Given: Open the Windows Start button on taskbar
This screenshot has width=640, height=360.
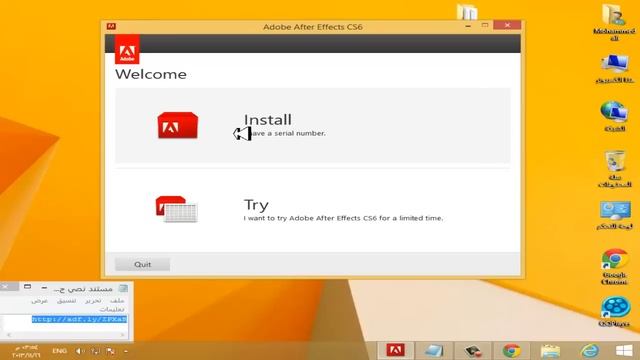Looking at the screenshot, I should coord(624,351).
